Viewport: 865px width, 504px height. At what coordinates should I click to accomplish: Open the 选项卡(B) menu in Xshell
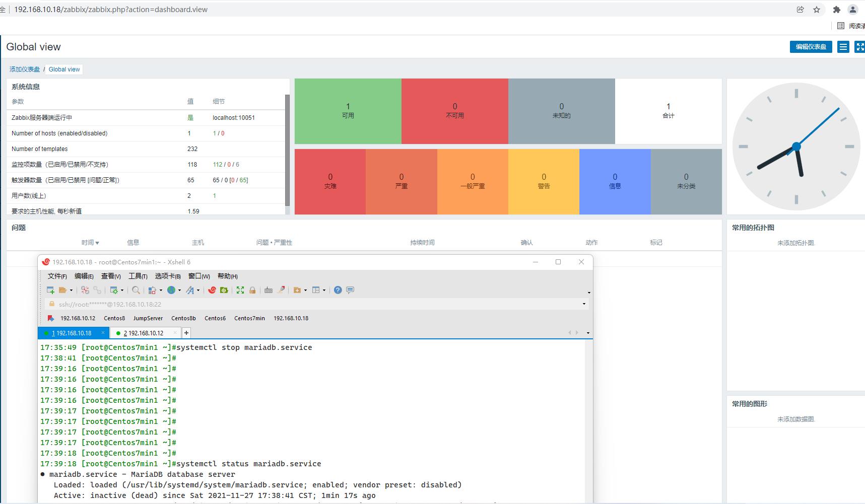168,276
